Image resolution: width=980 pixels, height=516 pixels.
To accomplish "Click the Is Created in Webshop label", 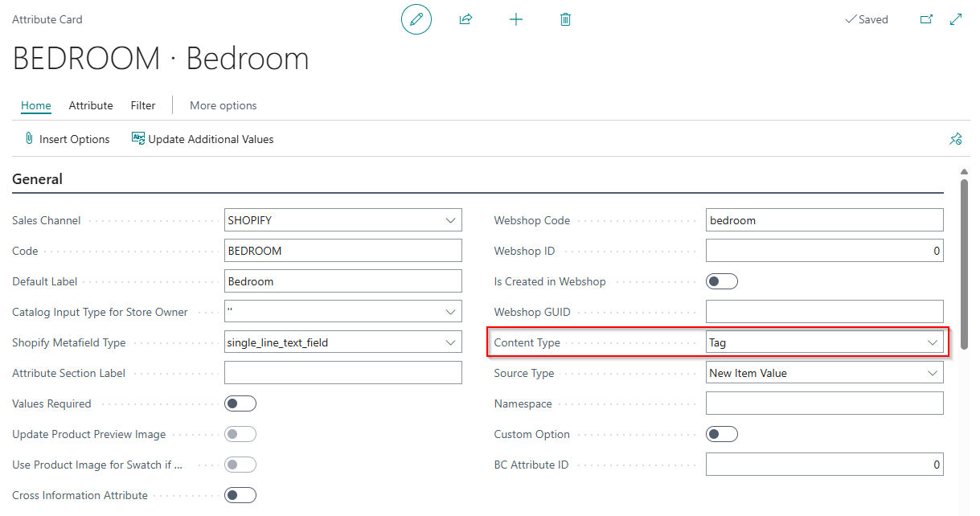I will [551, 281].
